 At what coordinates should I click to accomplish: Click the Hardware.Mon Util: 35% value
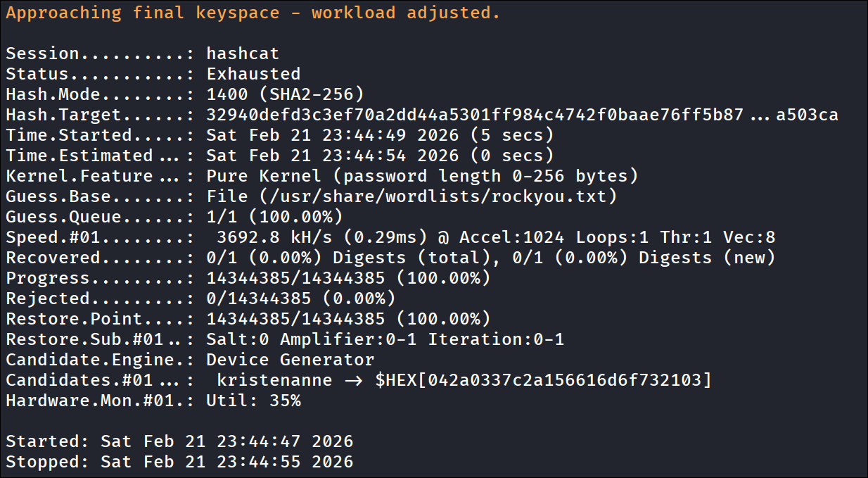point(253,401)
